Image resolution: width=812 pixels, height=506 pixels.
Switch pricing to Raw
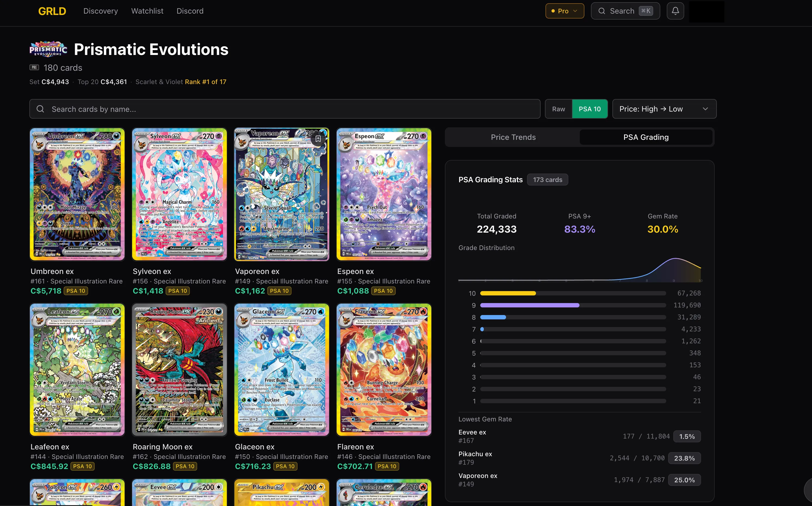558,109
